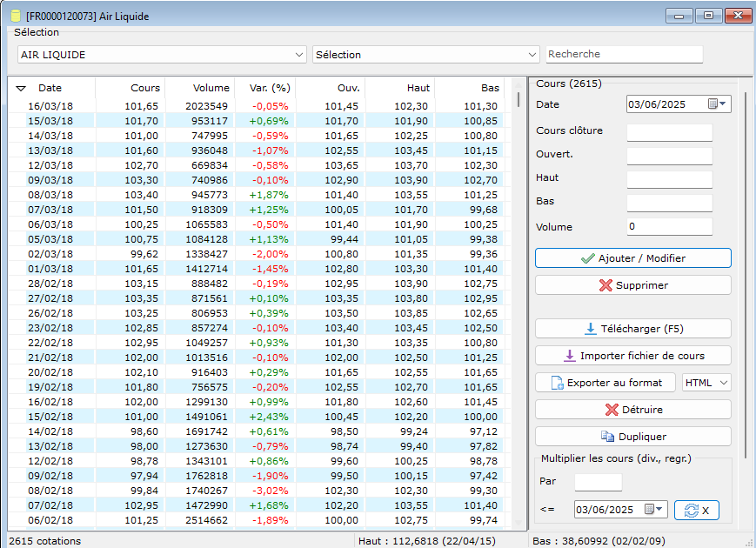Click the document export icon

pos(557,383)
